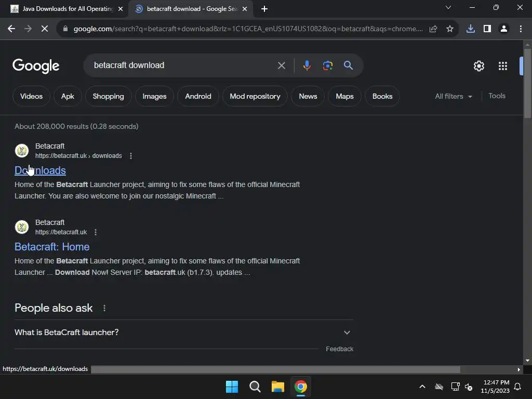Open more options for Betacraft Home result
532x399 pixels.
point(96,232)
